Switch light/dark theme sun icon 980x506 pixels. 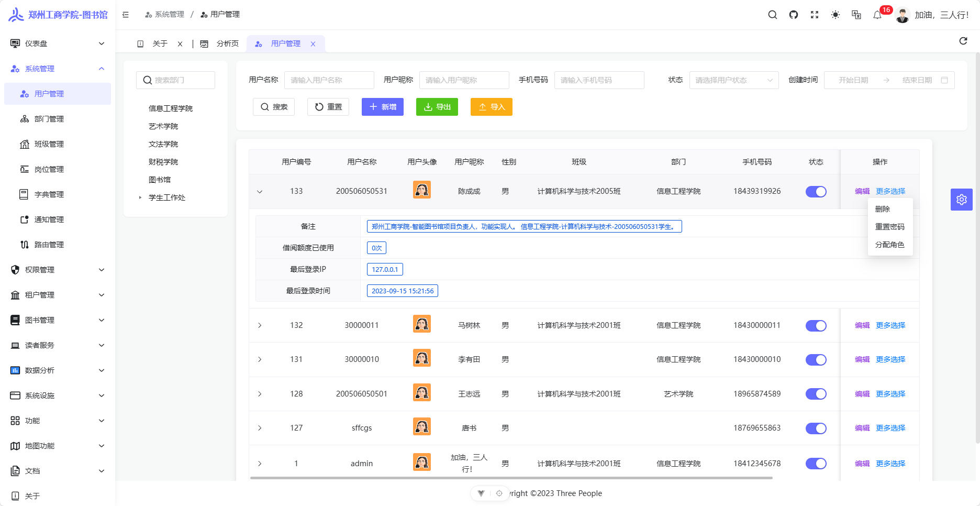coord(836,15)
